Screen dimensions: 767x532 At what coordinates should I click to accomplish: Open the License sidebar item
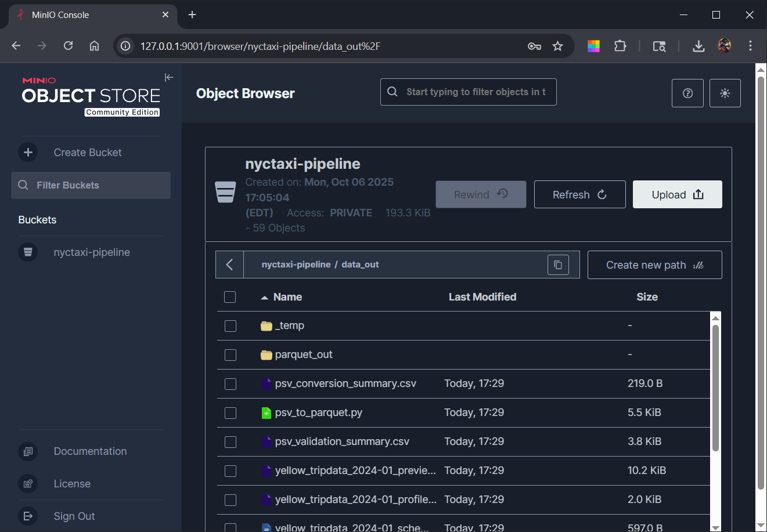[72, 484]
